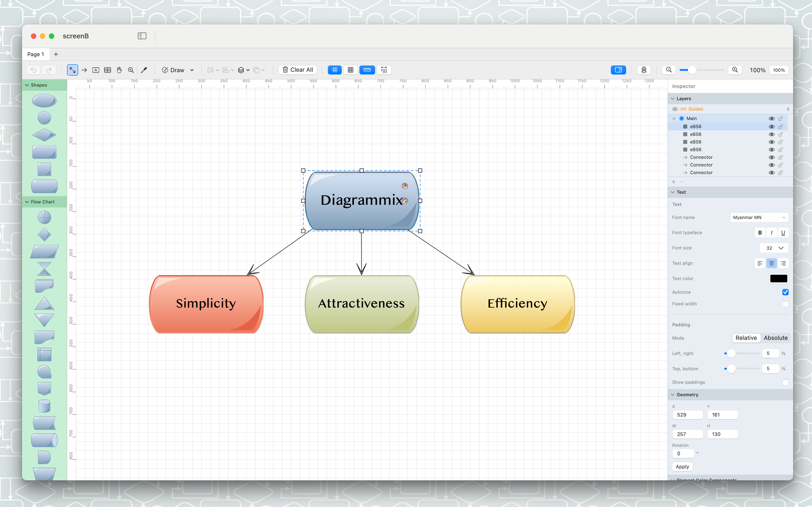
Task: Open the Font size dropdown
Action: [x=774, y=248]
